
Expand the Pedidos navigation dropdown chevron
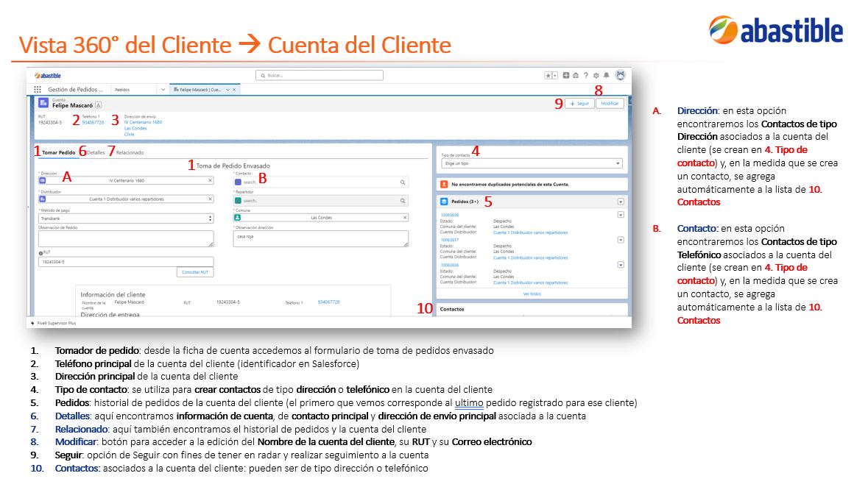coord(163,89)
